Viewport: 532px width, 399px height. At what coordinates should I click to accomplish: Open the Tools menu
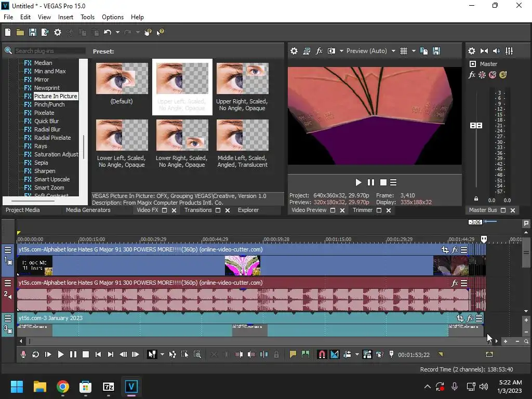pos(87,17)
